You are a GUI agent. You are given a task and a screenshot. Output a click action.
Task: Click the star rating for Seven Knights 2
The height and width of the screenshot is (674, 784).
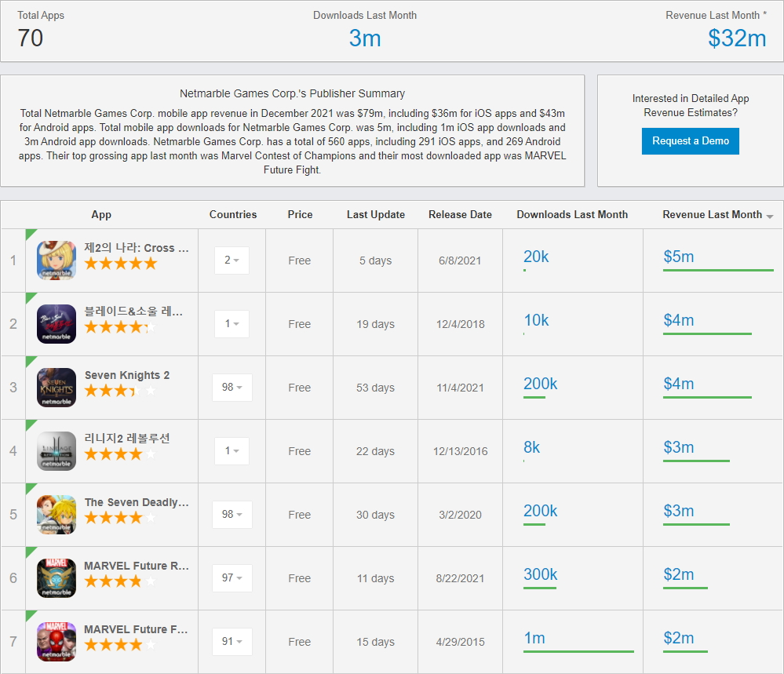tap(120, 391)
